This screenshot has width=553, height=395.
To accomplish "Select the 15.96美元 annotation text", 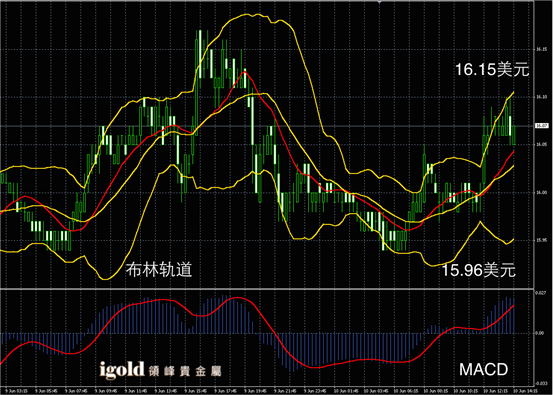I will click(479, 271).
